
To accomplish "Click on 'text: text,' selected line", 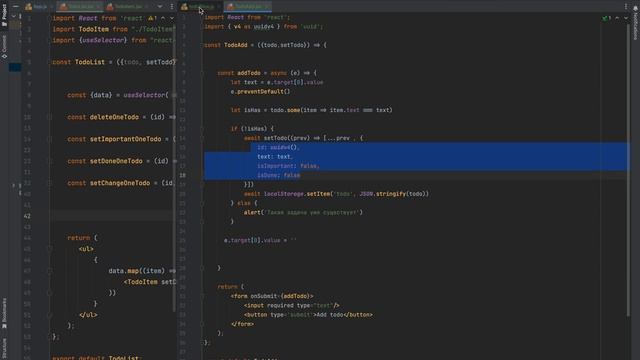I will pos(274,156).
